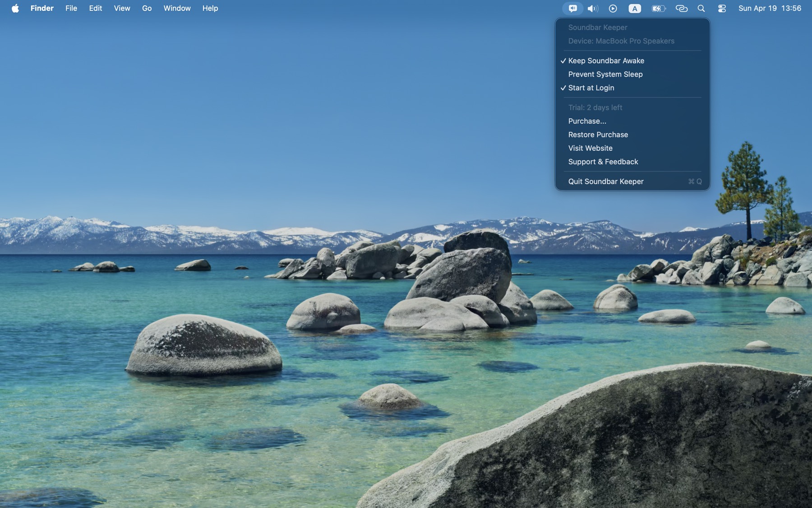Image resolution: width=812 pixels, height=508 pixels.
Task: Open the Now Playing menu bar icon
Action: coord(613,8)
